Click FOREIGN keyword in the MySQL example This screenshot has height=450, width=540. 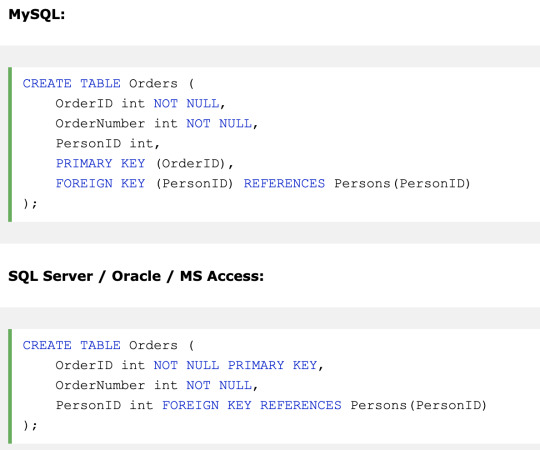coord(84,184)
